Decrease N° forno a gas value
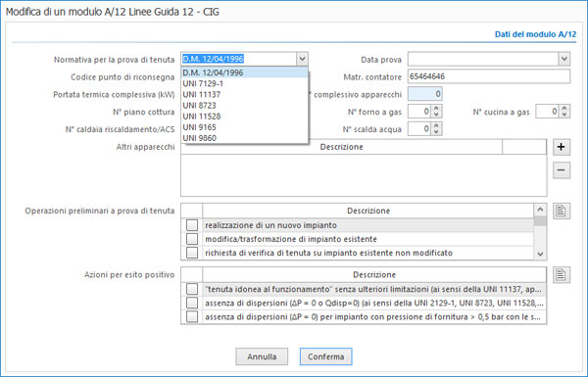 coord(436,115)
